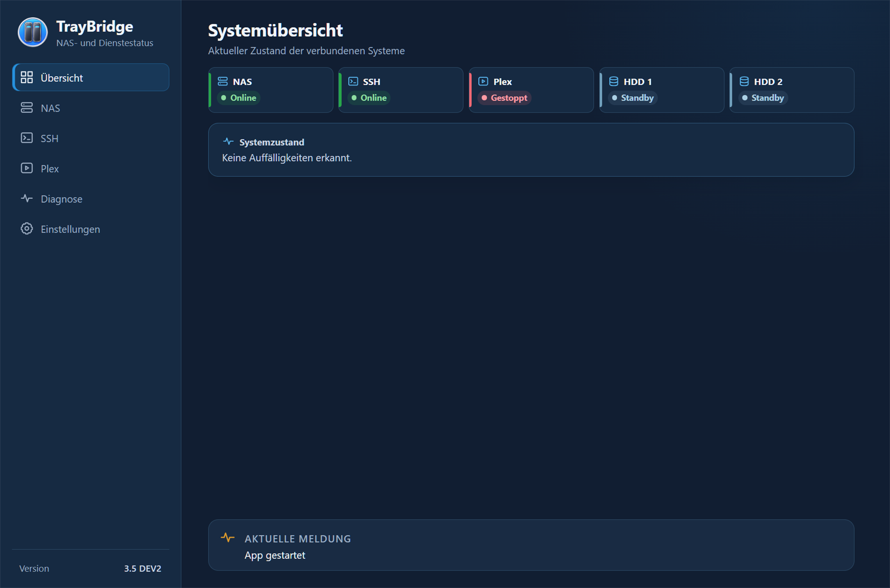This screenshot has height=588, width=890.
Task: Click the Version label in sidebar footer
Action: click(34, 568)
